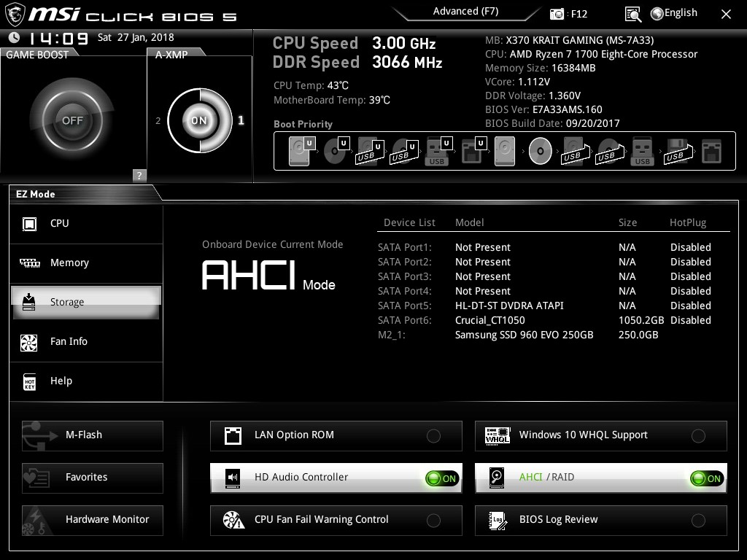The width and height of the screenshot is (747, 560).
Task: Click the LAN Option ROM button
Action: click(x=336, y=435)
